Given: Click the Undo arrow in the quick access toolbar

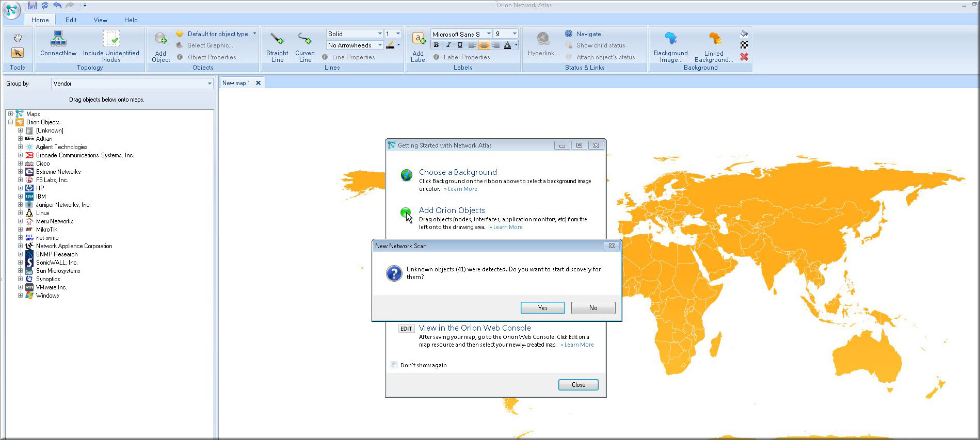Looking at the screenshot, I should pyautogui.click(x=57, y=5).
